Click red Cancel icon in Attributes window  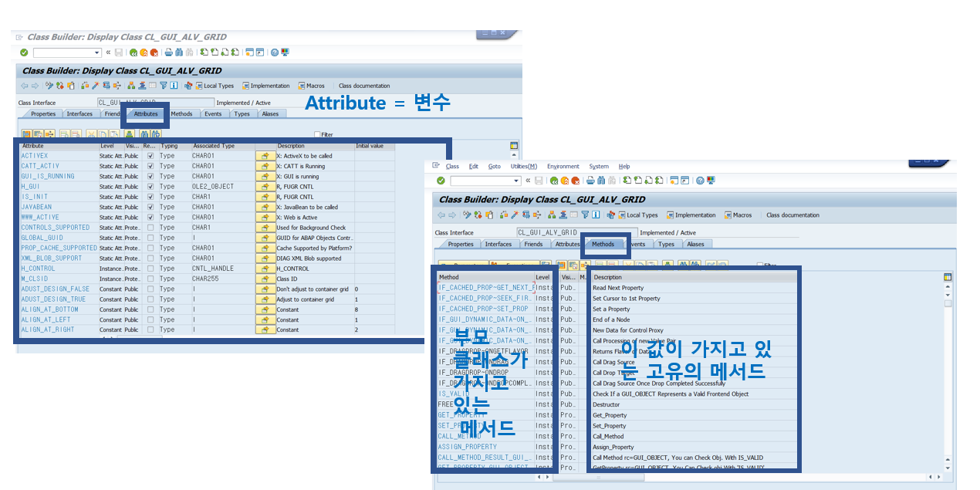pos(154,52)
